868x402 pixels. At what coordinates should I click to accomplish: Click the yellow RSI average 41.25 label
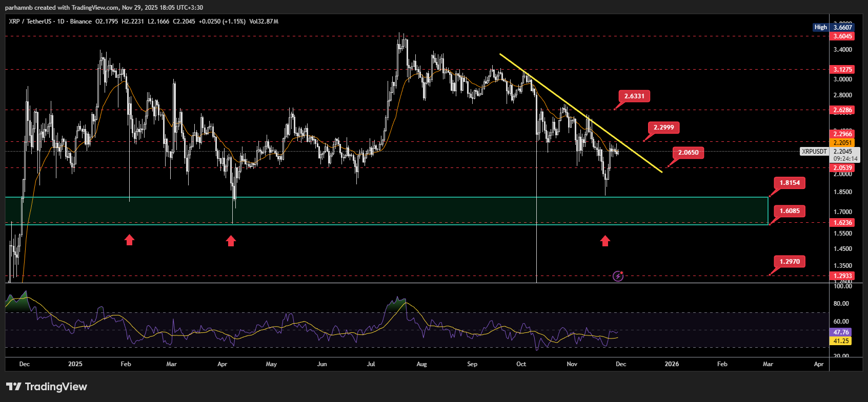click(x=841, y=341)
